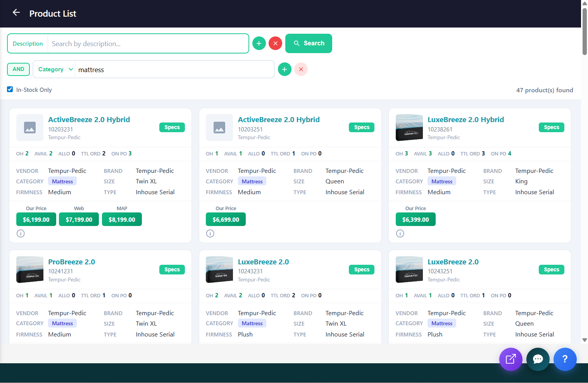
Task: Open Specs for LuxeBreeze 10243251
Action: (552, 269)
